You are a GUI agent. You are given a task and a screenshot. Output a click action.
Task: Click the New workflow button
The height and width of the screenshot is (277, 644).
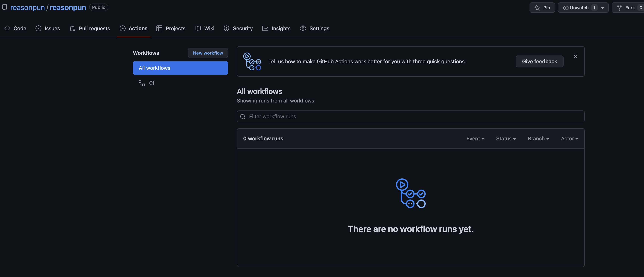pyautogui.click(x=208, y=53)
